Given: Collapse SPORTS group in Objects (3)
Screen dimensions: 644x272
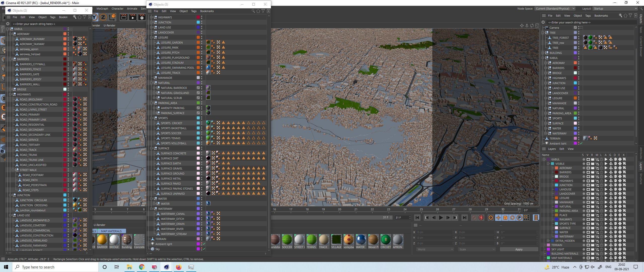Looking at the screenshot, I should pyautogui.click(x=151, y=118).
